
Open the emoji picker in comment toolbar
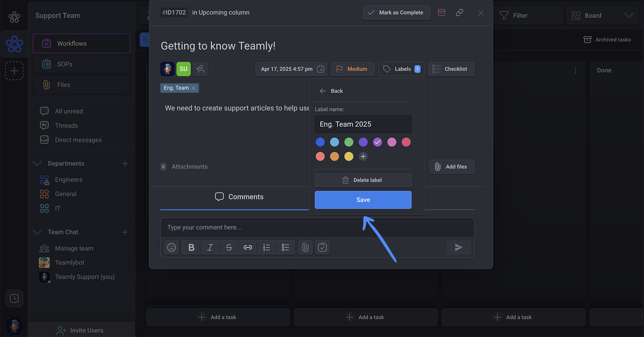tap(171, 248)
